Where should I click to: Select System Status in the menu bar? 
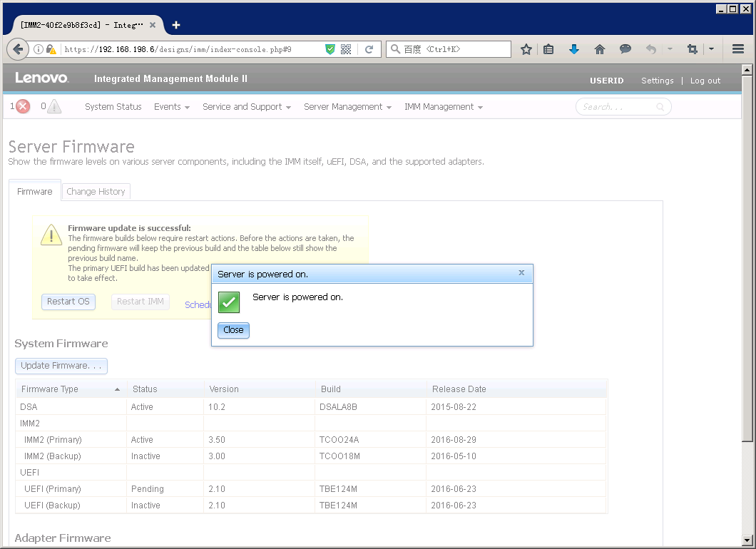click(x=113, y=106)
